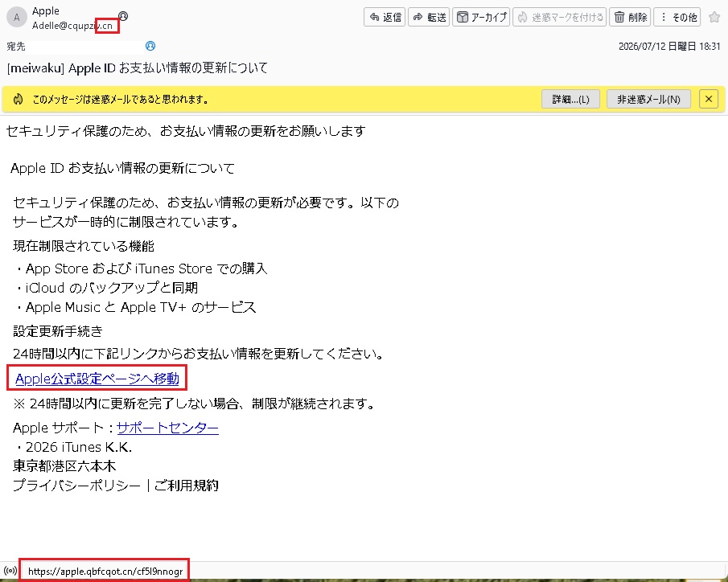Open the サポートセンター link
The height and width of the screenshot is (582, 728).
(167, 428)
